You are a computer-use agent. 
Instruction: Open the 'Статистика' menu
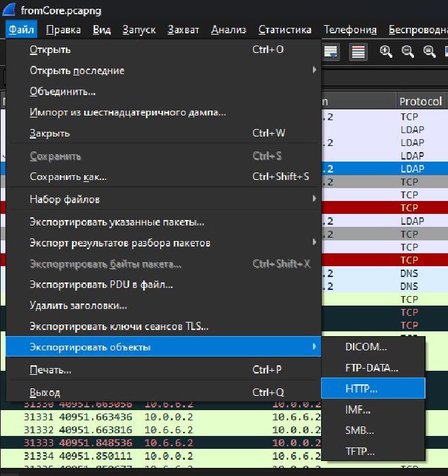(284, 30)
